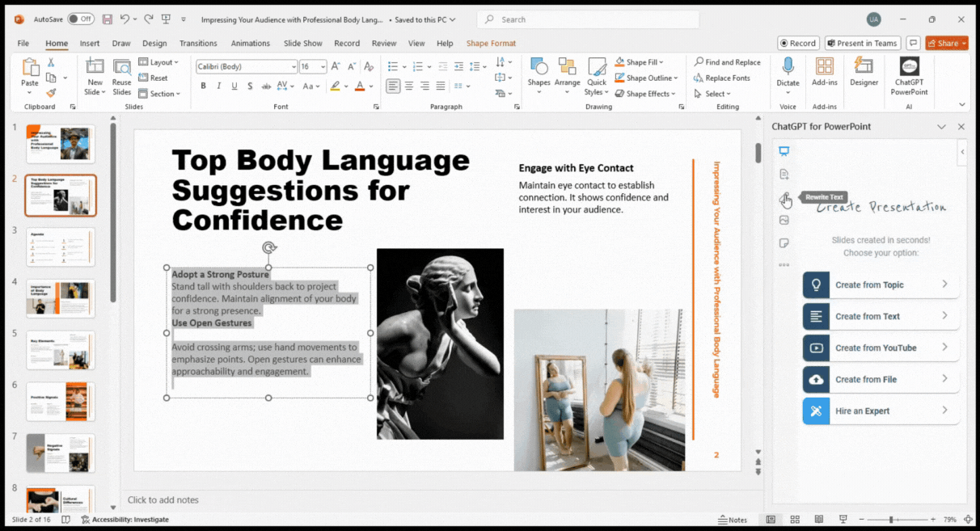
Task: Click Create from Topic
Action: [x=881, y=284]
